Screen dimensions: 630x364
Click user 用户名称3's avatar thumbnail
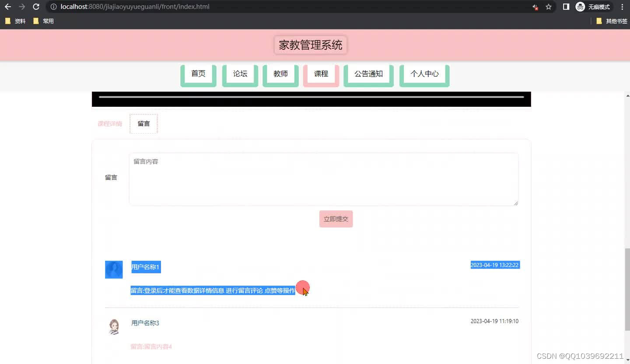pos(114,326)
